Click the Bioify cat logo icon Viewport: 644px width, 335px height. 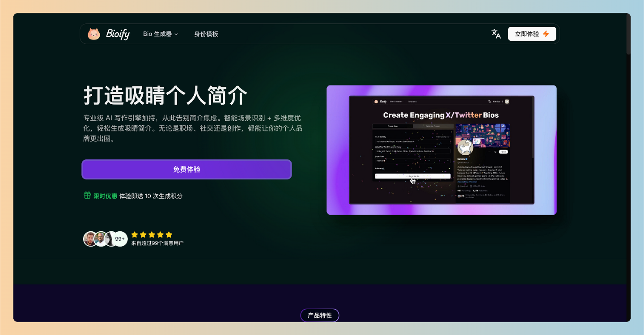click(94, 34)
